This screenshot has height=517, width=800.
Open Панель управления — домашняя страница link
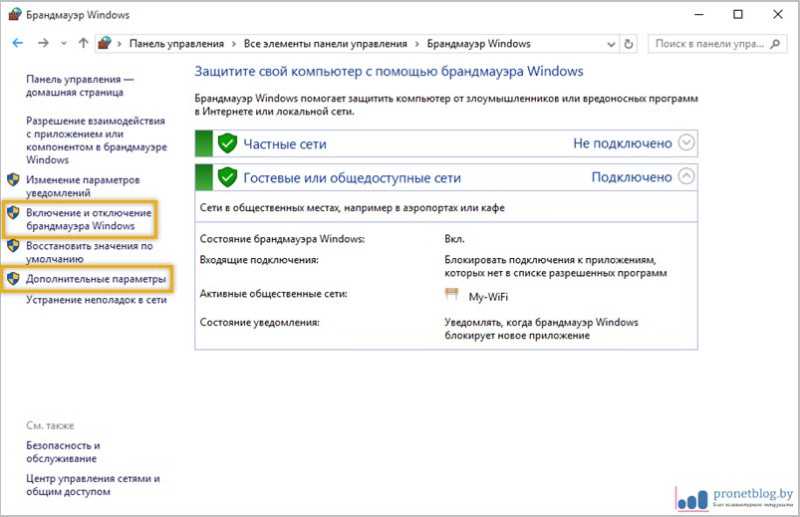[80, 86]
